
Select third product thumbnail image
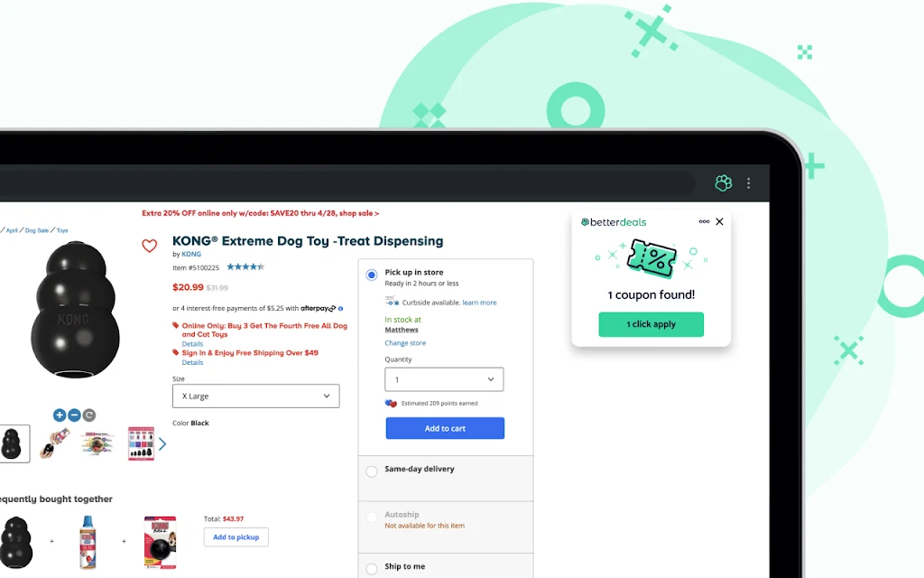97,443
